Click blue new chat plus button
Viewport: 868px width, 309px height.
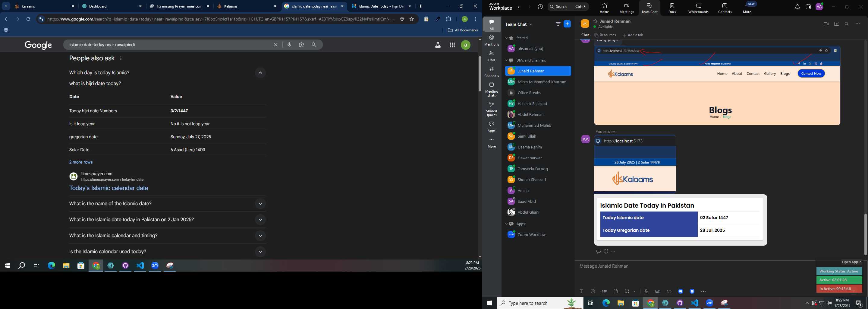click(x=568, y=24)
